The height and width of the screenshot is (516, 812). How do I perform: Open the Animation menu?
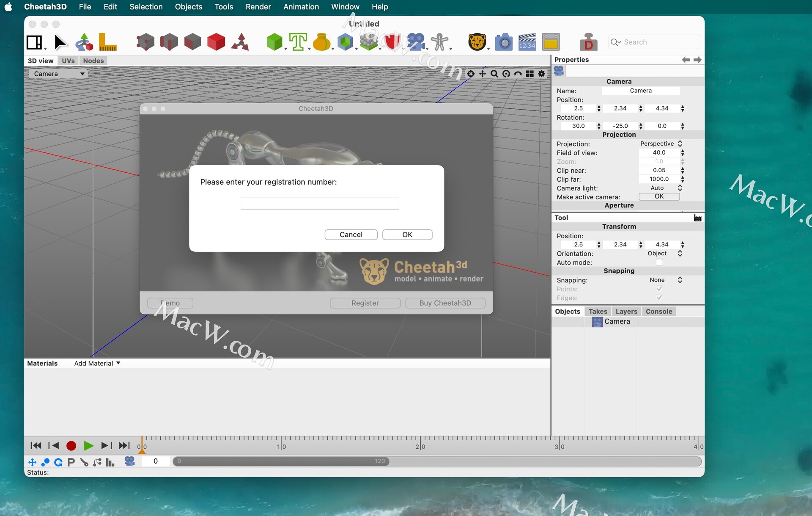[x=301, y=7]
